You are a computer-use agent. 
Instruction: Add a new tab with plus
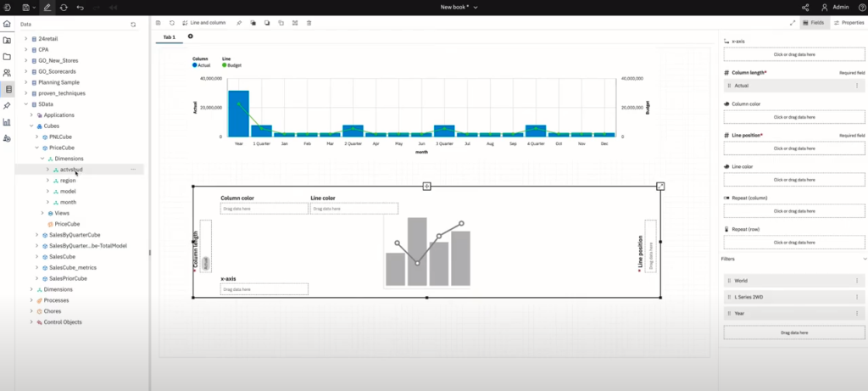pos(191,36)
